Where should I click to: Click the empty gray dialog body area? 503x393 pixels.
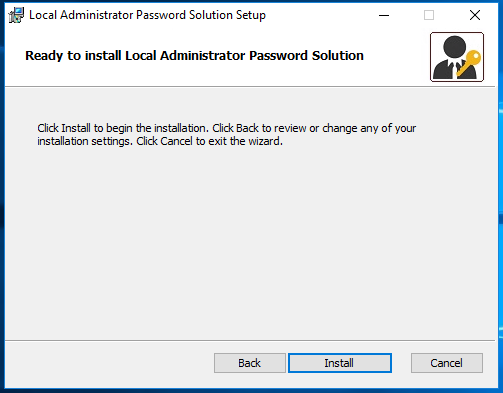[250, 240]
